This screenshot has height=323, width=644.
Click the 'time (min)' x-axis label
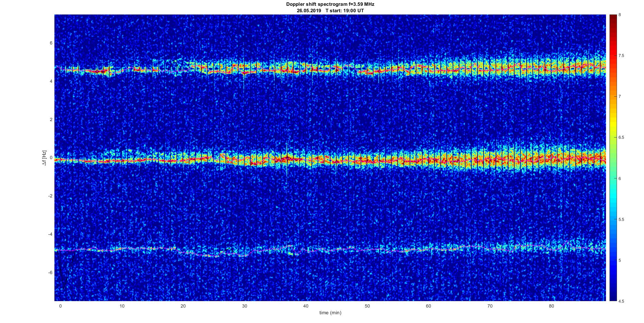pyautogui.click(x=330, y=313)
